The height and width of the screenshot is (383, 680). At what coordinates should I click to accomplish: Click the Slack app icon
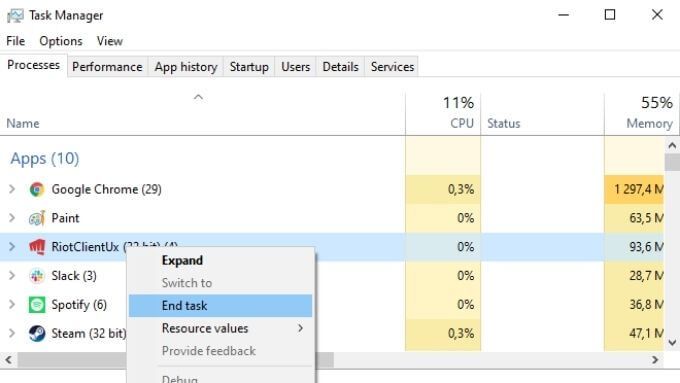point(37,276)
